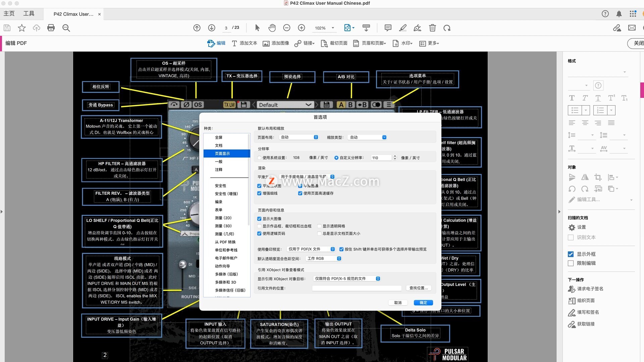Enable the Restrict editing checkbox
This screenshot has height=362, width=644.
pyautogui.click(x=571, y=263)
